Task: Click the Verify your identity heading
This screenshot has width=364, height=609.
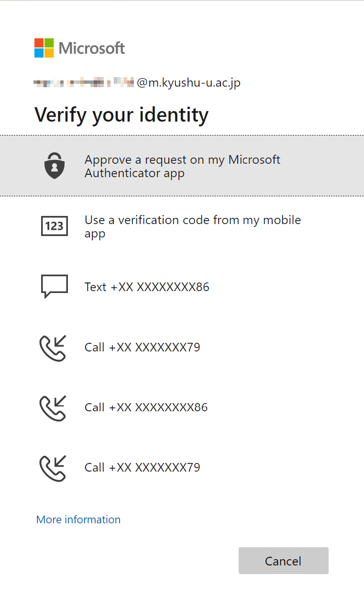Action: point(121,115)
